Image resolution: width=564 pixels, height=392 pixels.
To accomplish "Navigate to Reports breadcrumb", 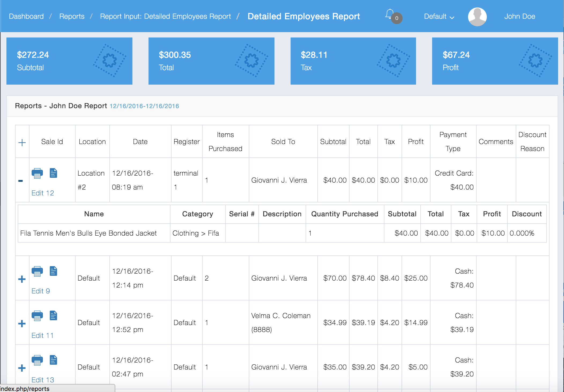I will coord(72,17).
